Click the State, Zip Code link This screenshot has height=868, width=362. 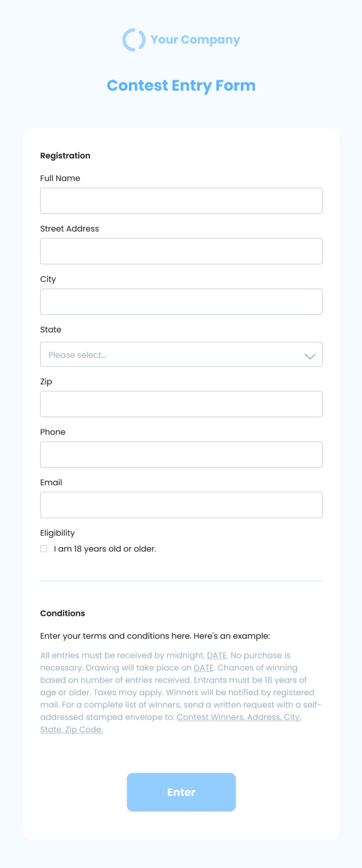point(71,730)
